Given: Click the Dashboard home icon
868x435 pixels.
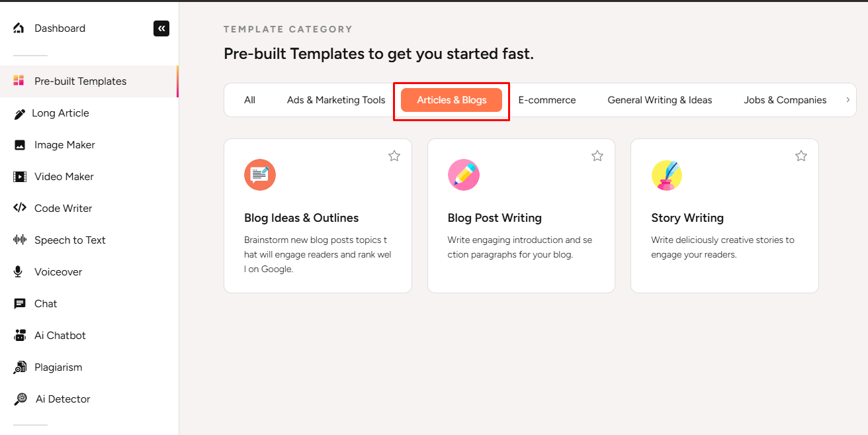Looking at the screenshot, I should 19,28.
